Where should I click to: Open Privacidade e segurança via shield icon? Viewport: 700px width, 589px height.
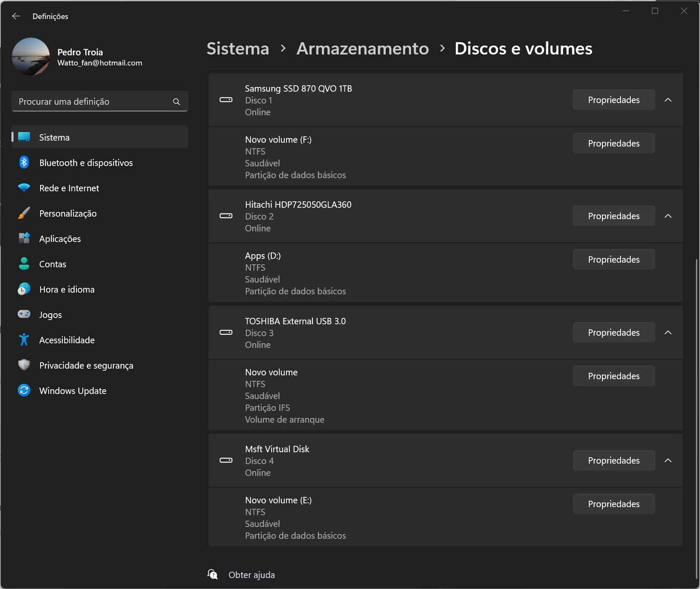(x=24, y=365)
